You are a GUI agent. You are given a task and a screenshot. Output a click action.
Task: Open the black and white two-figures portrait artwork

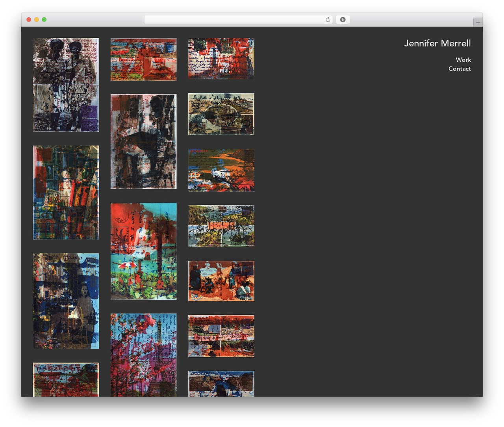66,85
